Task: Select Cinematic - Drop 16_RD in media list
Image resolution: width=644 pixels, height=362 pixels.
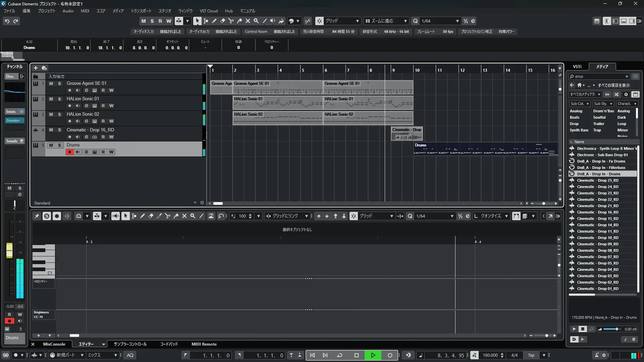Action: (x=597, y=212)
